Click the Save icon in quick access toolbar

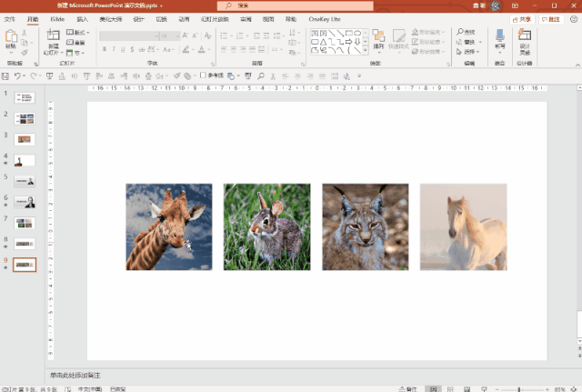(x=6, y=75)
